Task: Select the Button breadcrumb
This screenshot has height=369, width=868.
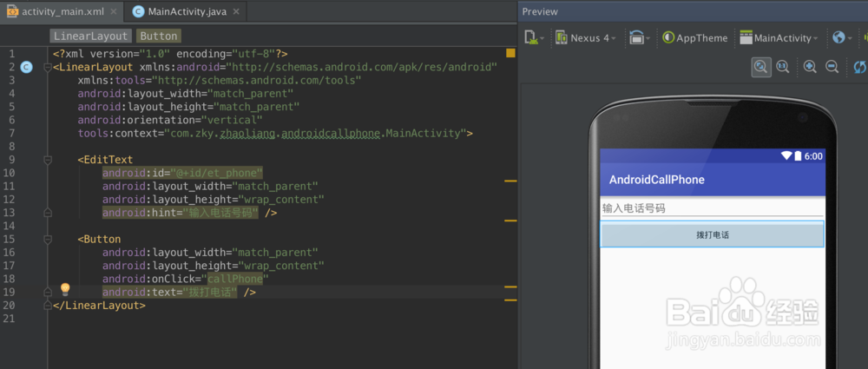Action: point(159,36)
